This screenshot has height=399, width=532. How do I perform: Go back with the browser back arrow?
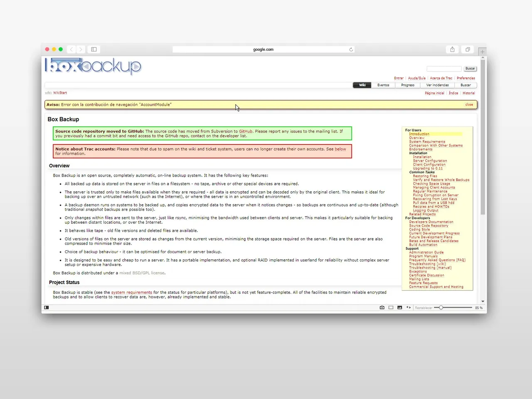click(71, 49)
